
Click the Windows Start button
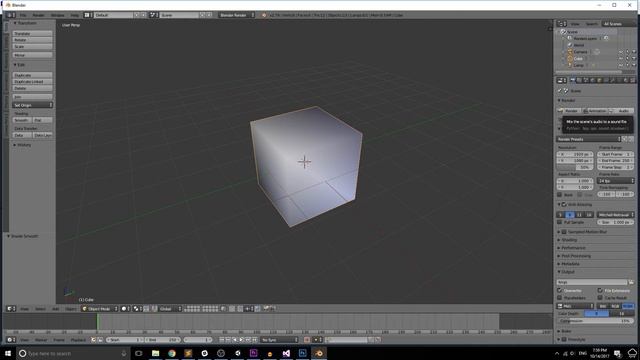(8, 353)
